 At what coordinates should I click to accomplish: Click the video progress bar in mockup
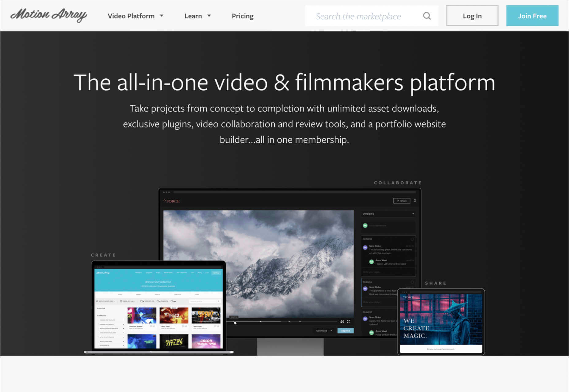[282, 322]
